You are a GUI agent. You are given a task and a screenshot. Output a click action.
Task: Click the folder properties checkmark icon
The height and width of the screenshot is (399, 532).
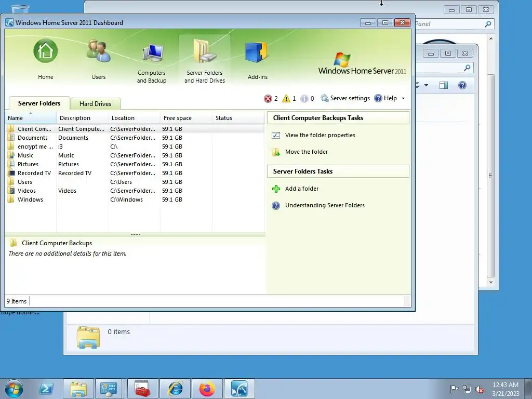point(276,136)
